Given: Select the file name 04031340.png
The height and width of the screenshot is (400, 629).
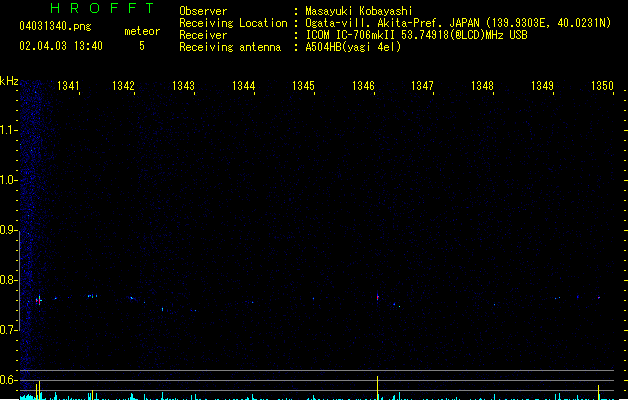Looking at the screenshot, I should (x=55, y=26).
